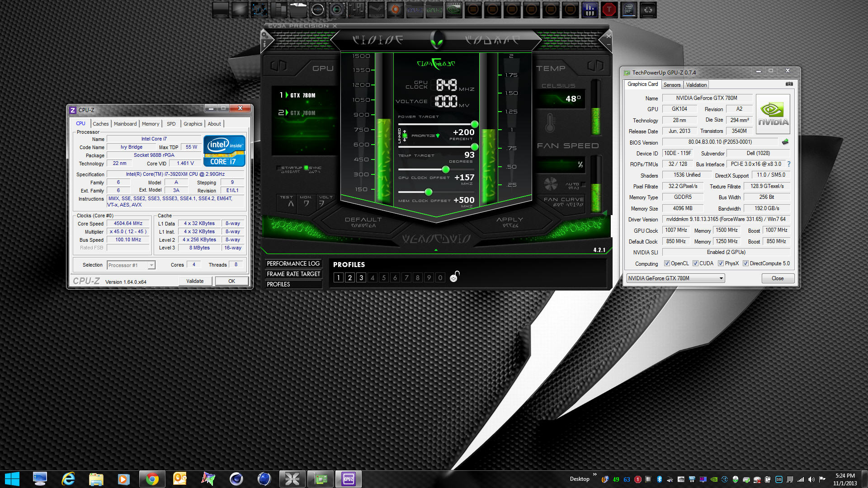Click the system clock 5:24 PM
The width and height of the screenshot is (868, 488).
tap(845, 475)
